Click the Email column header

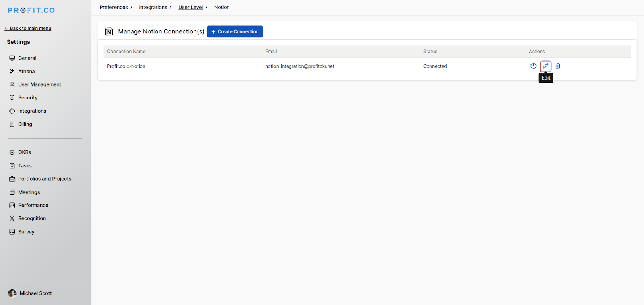(271, 52)
